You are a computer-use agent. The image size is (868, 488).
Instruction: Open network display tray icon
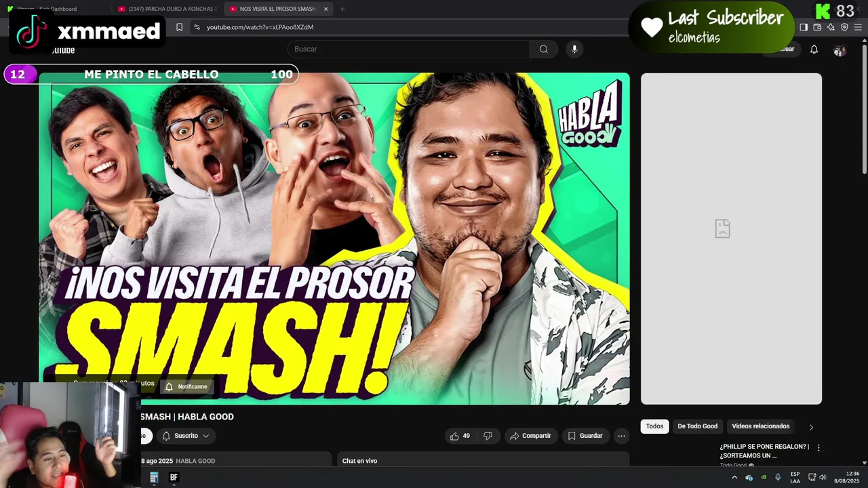[812, 477]
